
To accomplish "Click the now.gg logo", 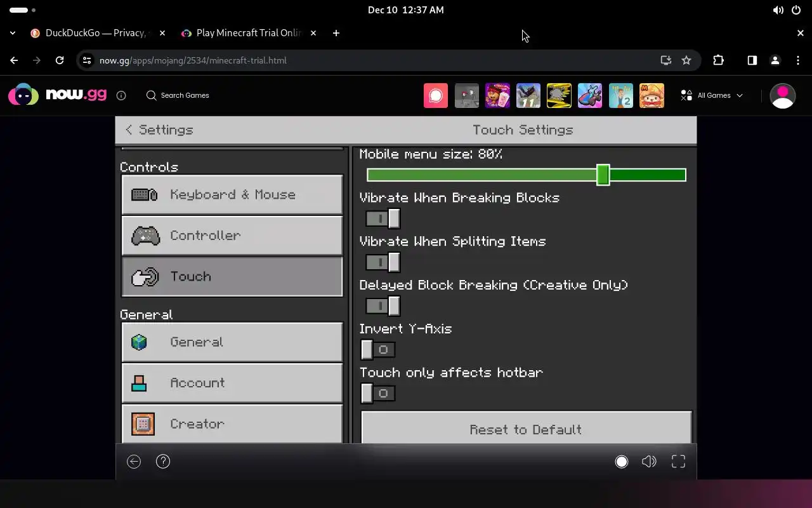I will (x=57, y=95).
